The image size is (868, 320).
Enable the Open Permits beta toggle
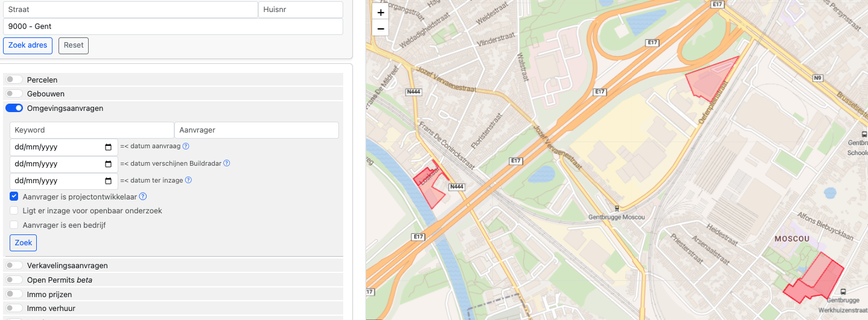click(x=14, y=280)
